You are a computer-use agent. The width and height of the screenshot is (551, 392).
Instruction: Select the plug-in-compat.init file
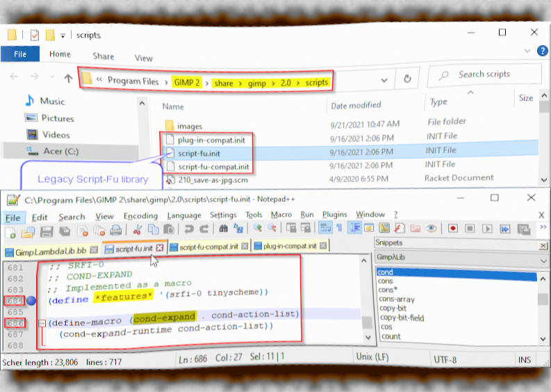coord(211,140)
